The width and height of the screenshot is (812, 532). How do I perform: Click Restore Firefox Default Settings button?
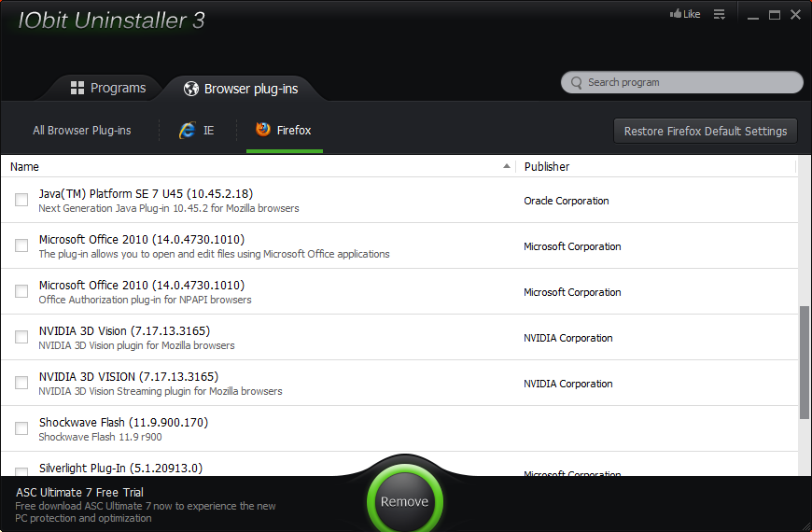(x=706, y=131)
